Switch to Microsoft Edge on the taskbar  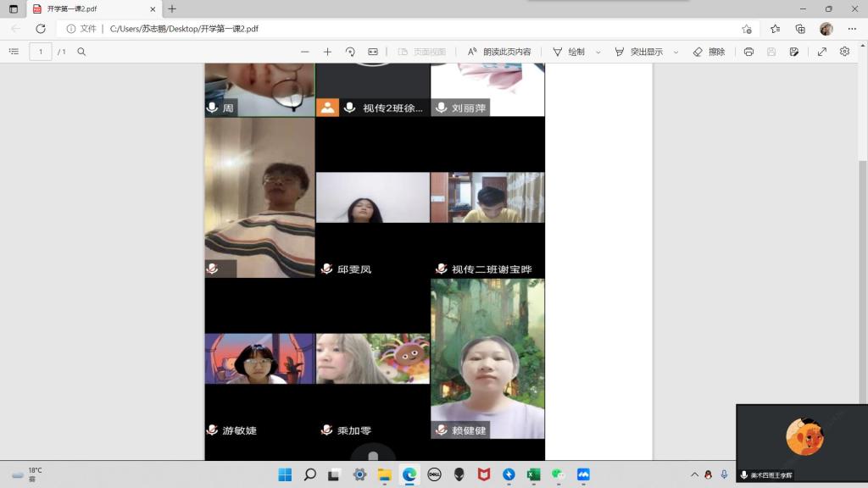coord(409,474)
